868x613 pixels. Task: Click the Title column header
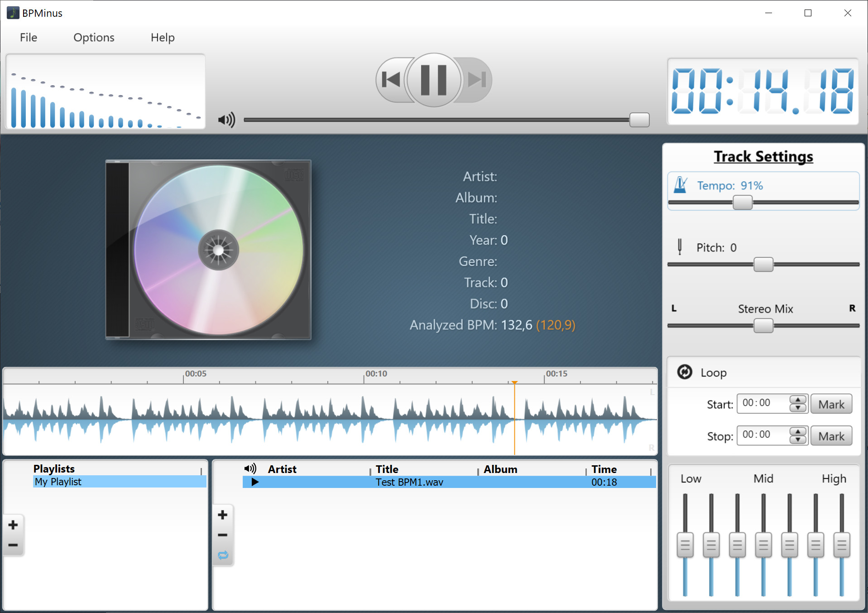387,469
